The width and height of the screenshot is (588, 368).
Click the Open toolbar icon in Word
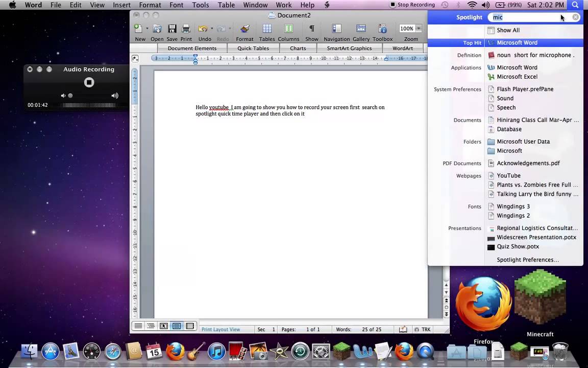coord(157,29)
